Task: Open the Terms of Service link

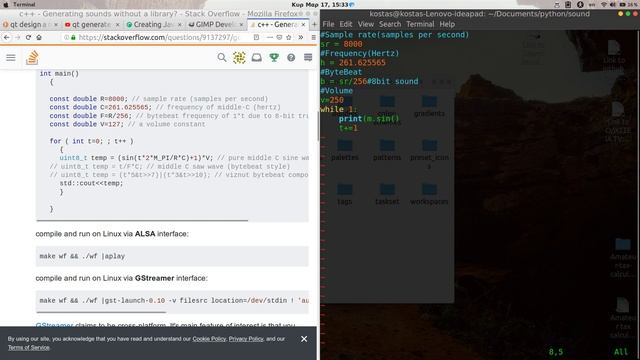Action: coord(29,347)
